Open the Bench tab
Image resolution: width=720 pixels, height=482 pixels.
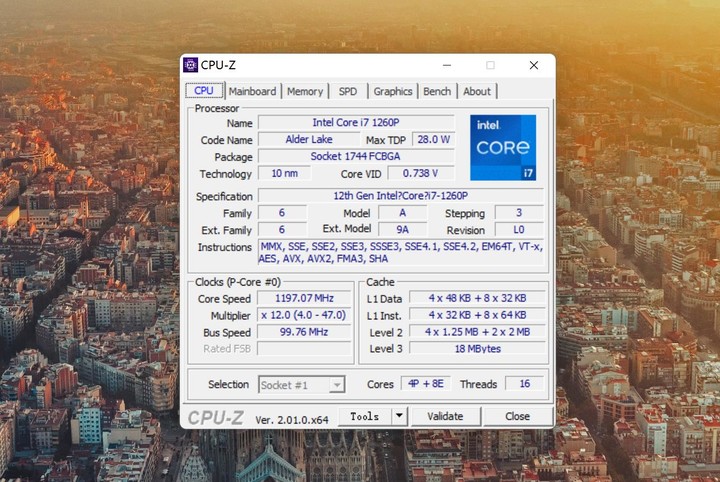point(437,91)
